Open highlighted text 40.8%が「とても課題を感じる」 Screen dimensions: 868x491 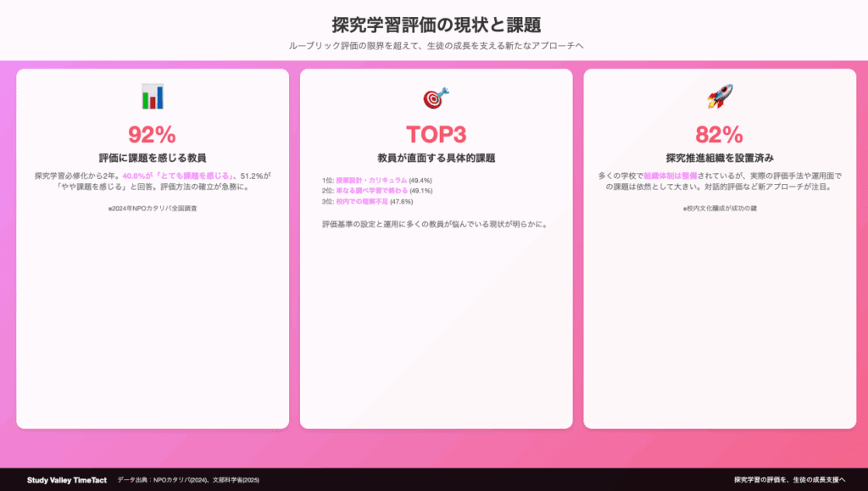coord(177,176)
